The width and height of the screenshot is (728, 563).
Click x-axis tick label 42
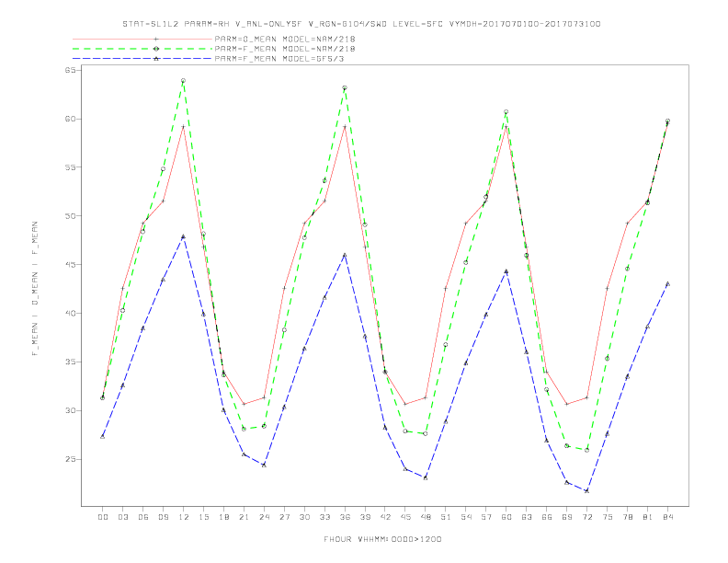tap(385, 517)
